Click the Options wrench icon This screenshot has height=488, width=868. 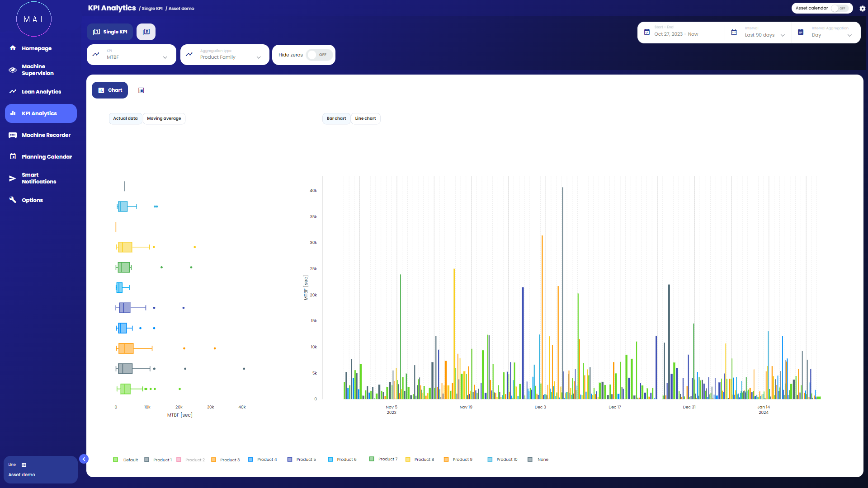13,200
